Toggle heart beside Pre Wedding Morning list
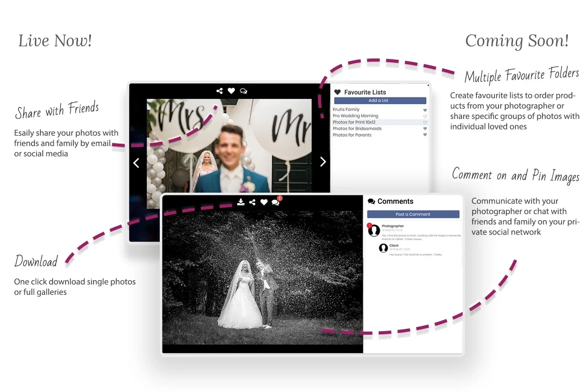The height and width of the screenshot is (392, 588). click(x=425, y=117)
